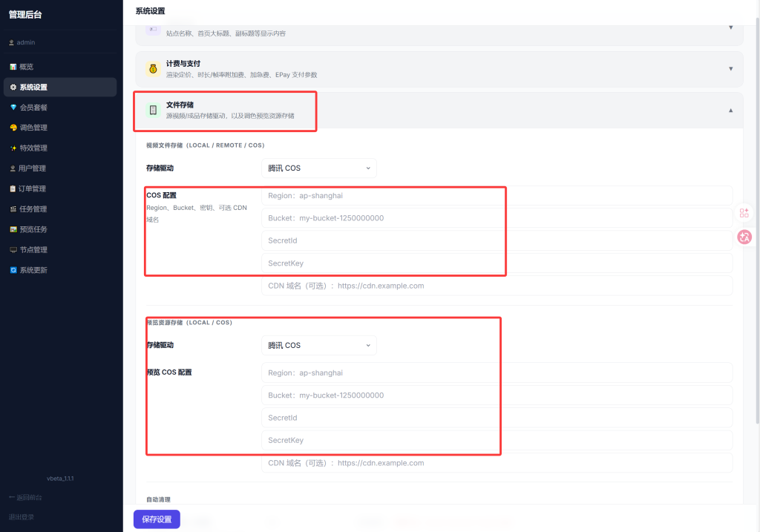Navigate to 用户管理
The width and height of the screenshot is (760, 532).
33,168
